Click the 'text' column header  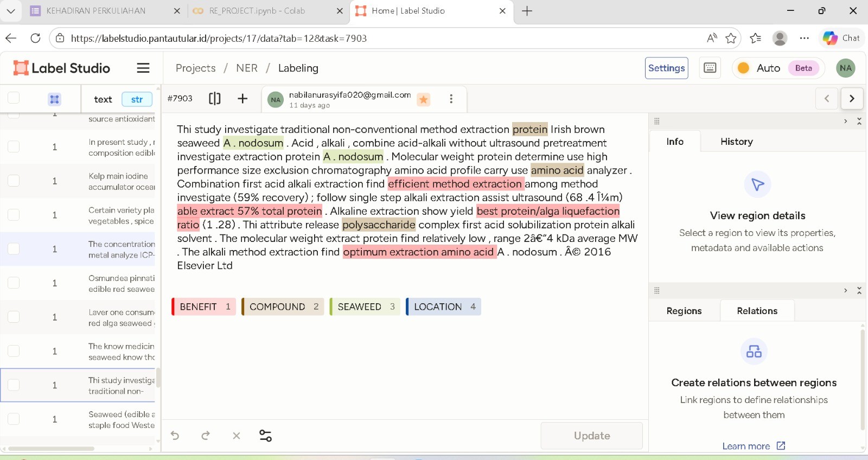(x=103, y=99)
